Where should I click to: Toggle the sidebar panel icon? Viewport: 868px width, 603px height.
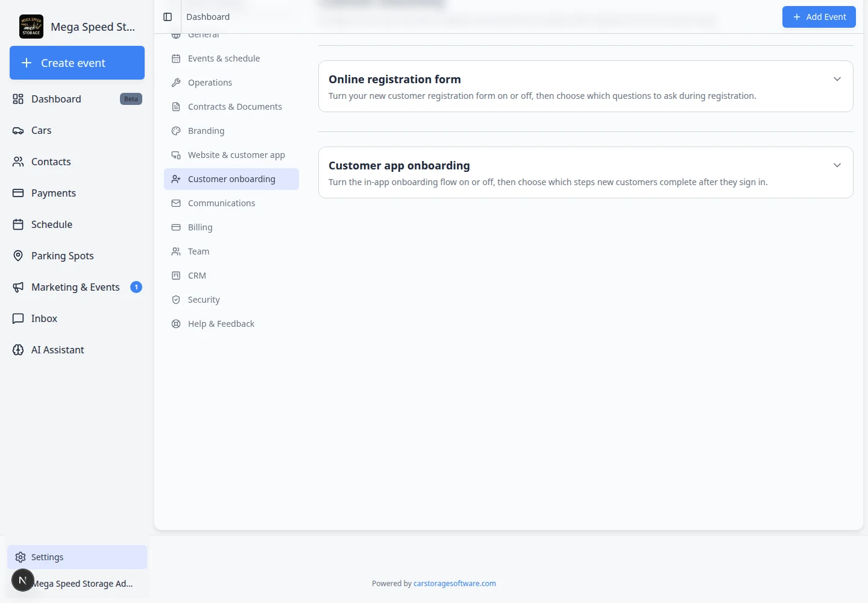click(168, 17)
